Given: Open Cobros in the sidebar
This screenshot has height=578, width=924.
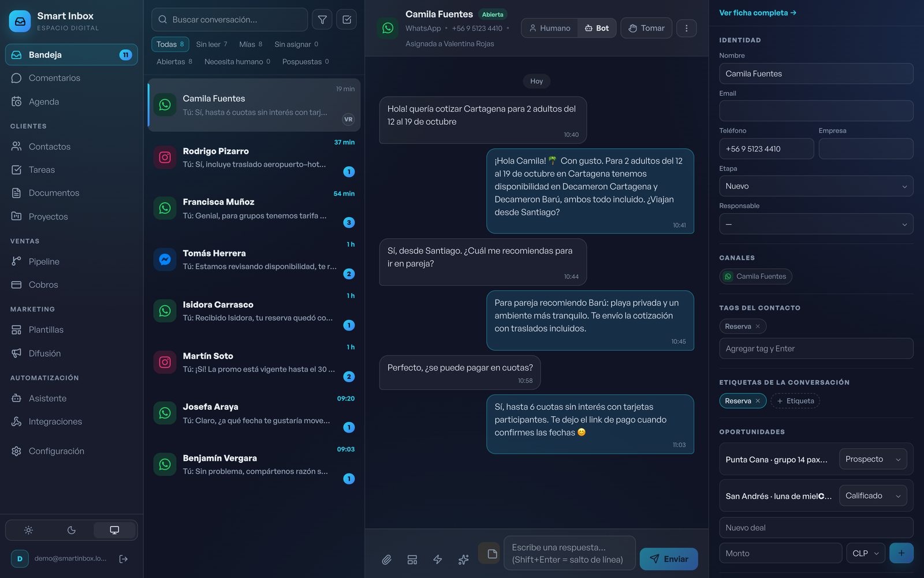Looking at the screenshot, I should click(72, 285).
